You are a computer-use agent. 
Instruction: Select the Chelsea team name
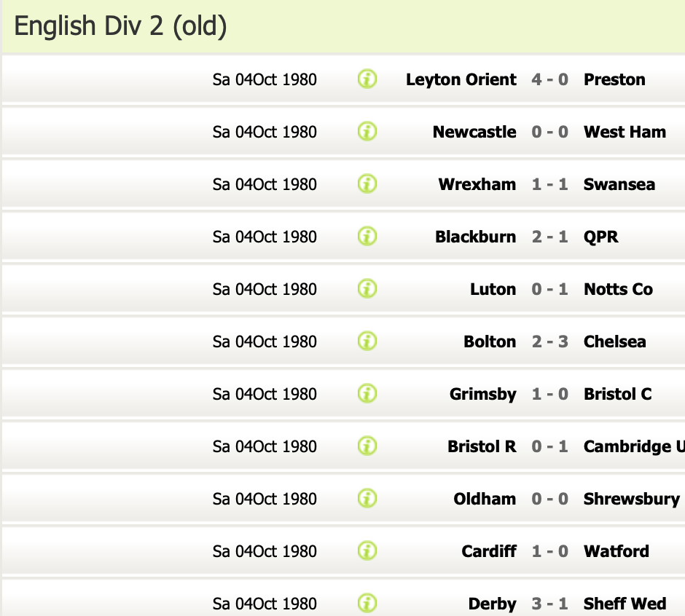point(614,341)
